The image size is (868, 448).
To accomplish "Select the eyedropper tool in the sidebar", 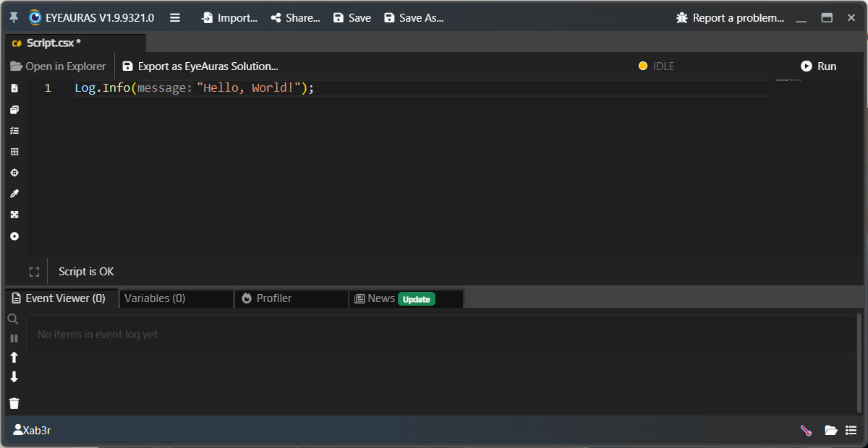I will click(14, 193).
